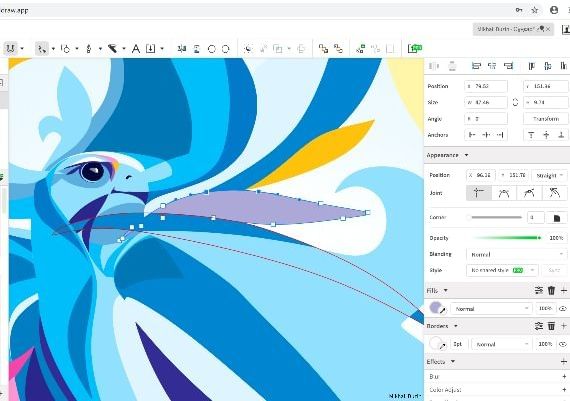The height and width of the screenshot is (401, 570).
Task: Click the group nodes toolbar icon
Action: (x=361, y=49)
